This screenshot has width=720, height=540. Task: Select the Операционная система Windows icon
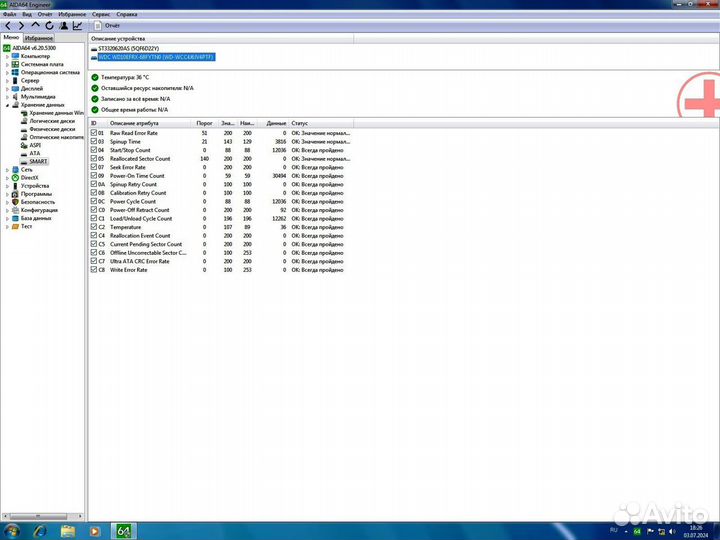15,73
